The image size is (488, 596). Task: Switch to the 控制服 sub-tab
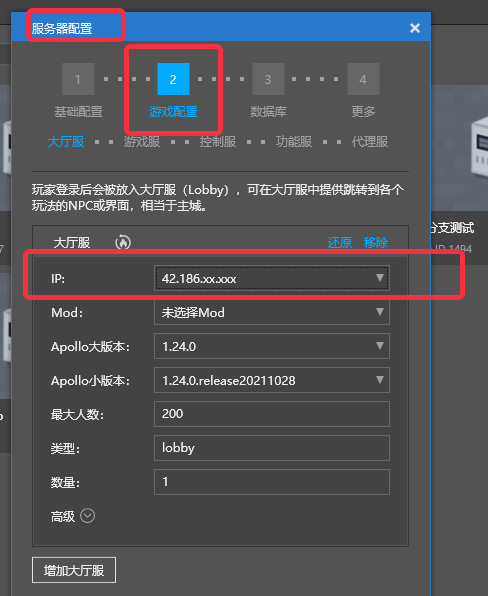(x=218, y=142)
